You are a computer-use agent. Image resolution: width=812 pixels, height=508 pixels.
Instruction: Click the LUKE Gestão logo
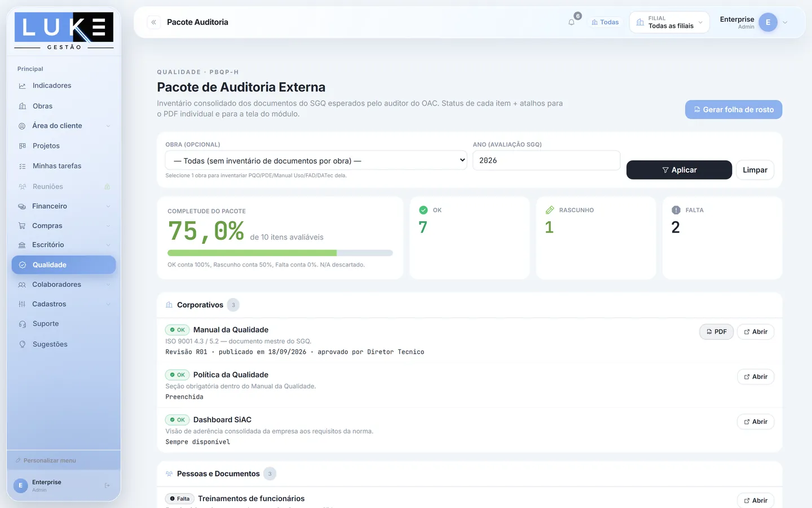point(64,31)
